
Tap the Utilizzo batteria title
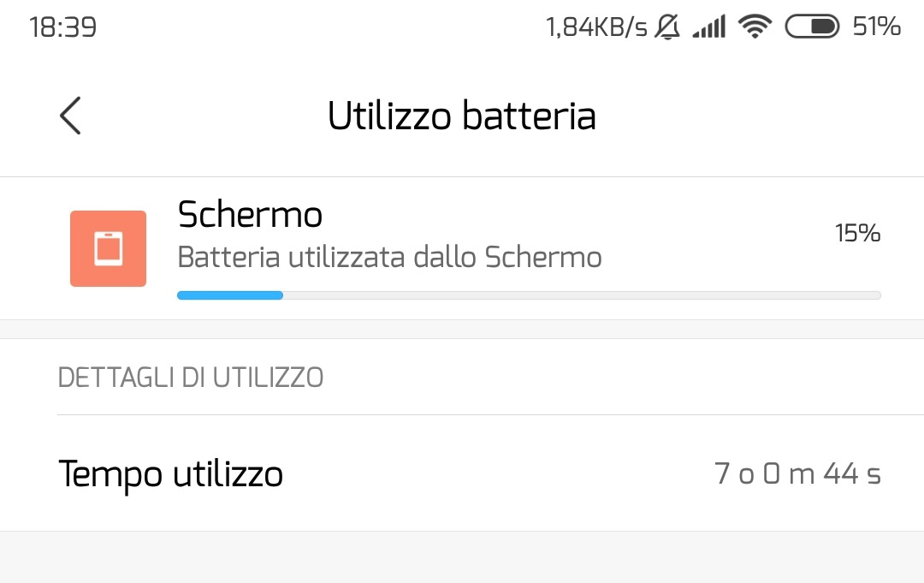462,116
